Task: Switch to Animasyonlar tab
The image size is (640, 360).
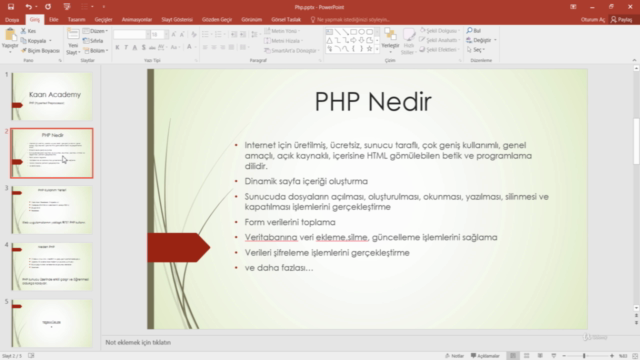Action: tap(137, 20)
